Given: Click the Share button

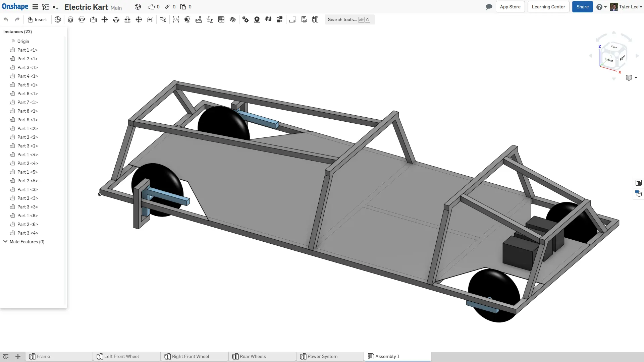Looking at the screenshot, I should (x=582, y=7).
